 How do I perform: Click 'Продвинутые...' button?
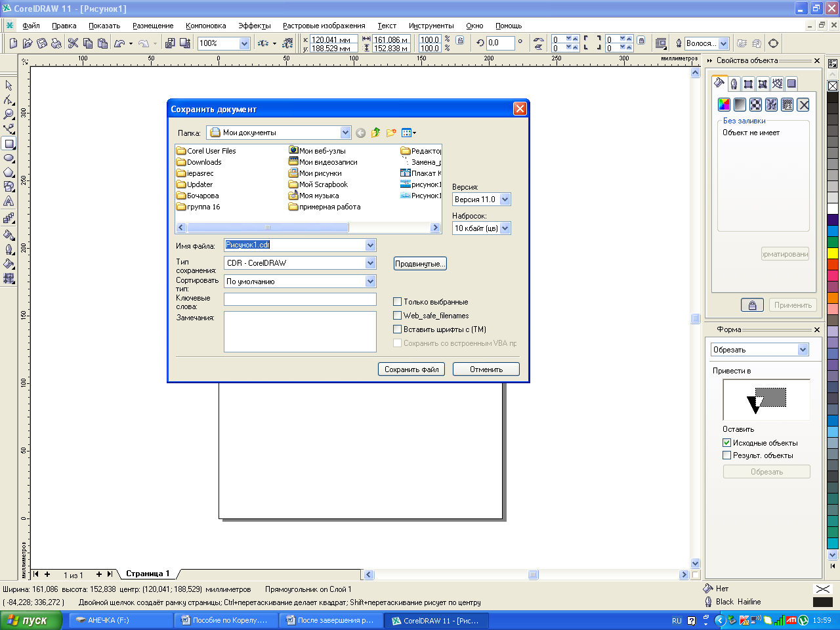click(x=420, y=264)
